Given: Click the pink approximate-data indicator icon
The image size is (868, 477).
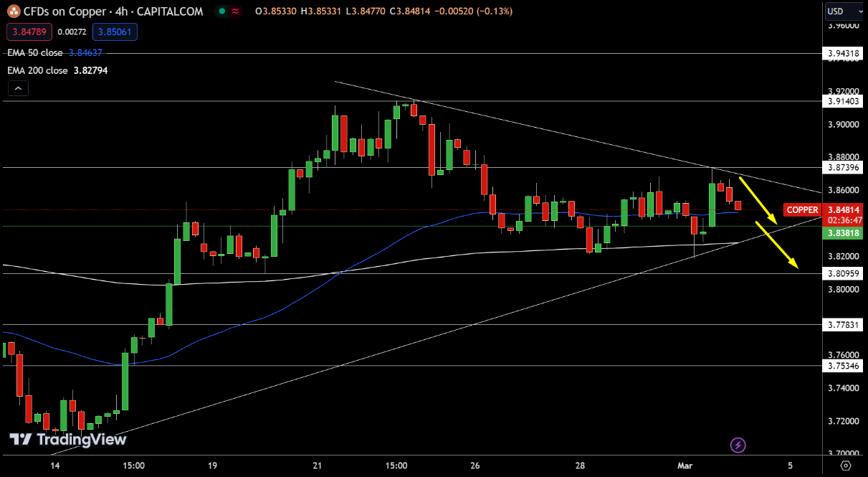Looking at the screenshot, I should pos(235,11).
